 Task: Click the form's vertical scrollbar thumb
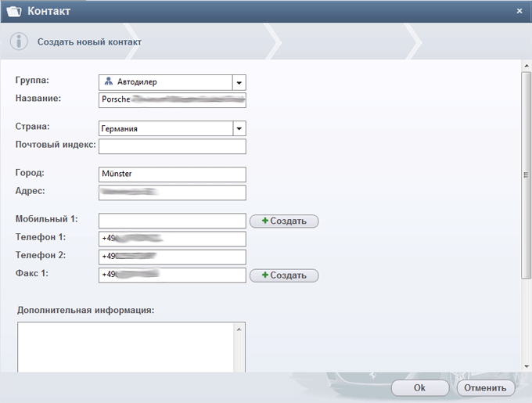point(527,175)
